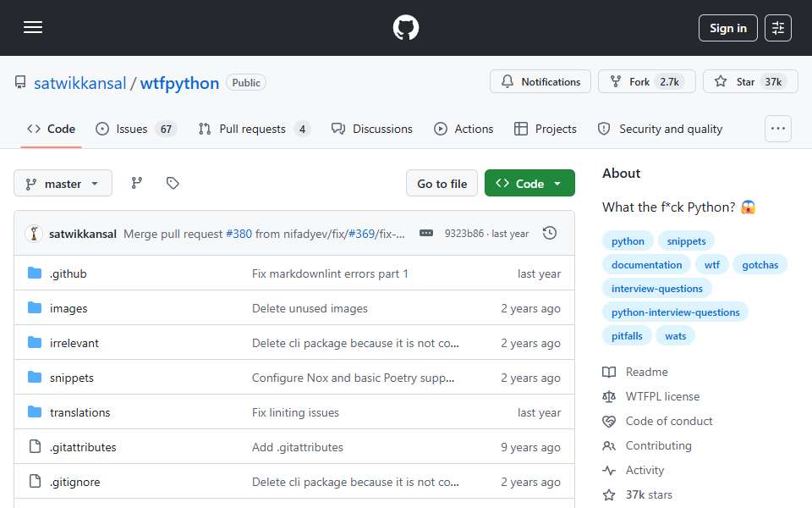812x508 pixels.
Task: Open the translations folder
Action: coord(80,412)
